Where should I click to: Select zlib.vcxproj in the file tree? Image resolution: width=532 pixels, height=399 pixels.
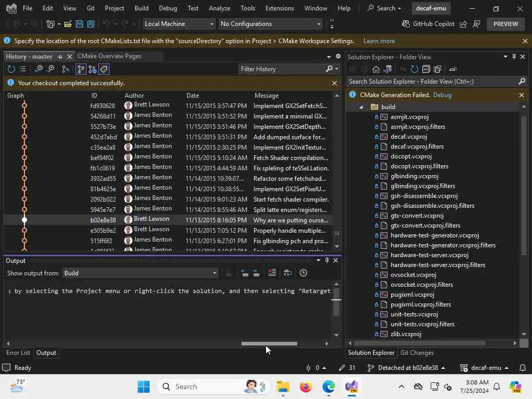(406, 334)
